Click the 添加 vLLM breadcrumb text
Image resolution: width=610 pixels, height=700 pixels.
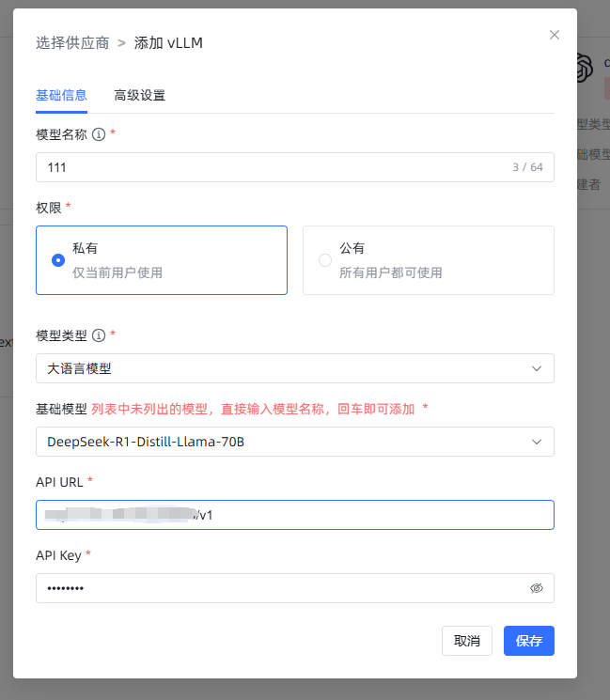click(x=168, y=43)
